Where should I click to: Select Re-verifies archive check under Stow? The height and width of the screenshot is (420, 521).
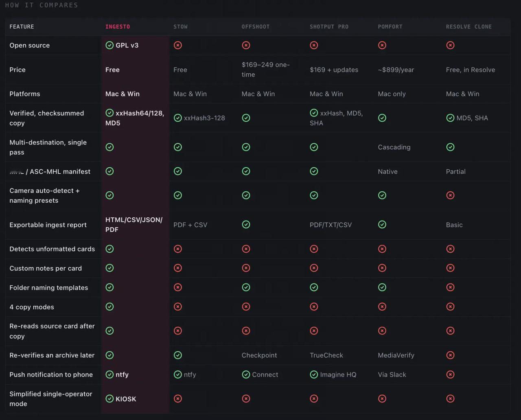click(178, 355)
